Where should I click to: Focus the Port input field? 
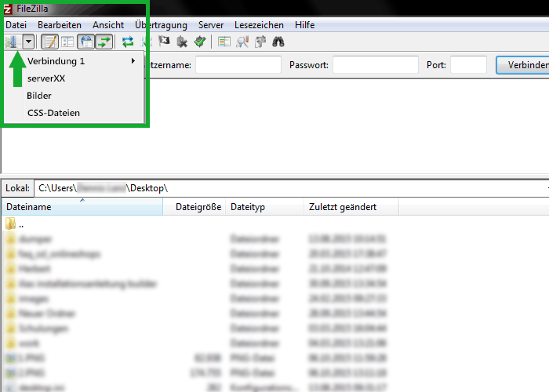click(x=468, y=65)
